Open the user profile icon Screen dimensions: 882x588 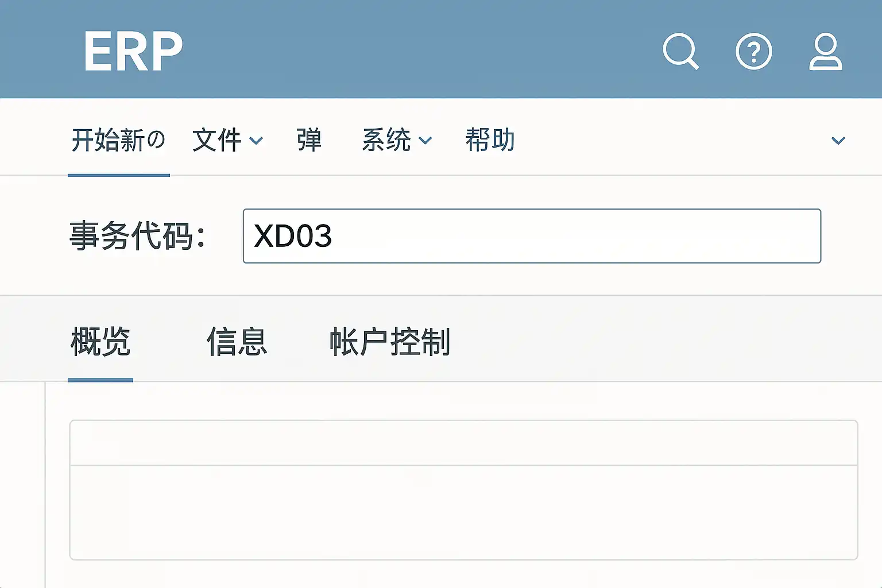click(825, 52)
